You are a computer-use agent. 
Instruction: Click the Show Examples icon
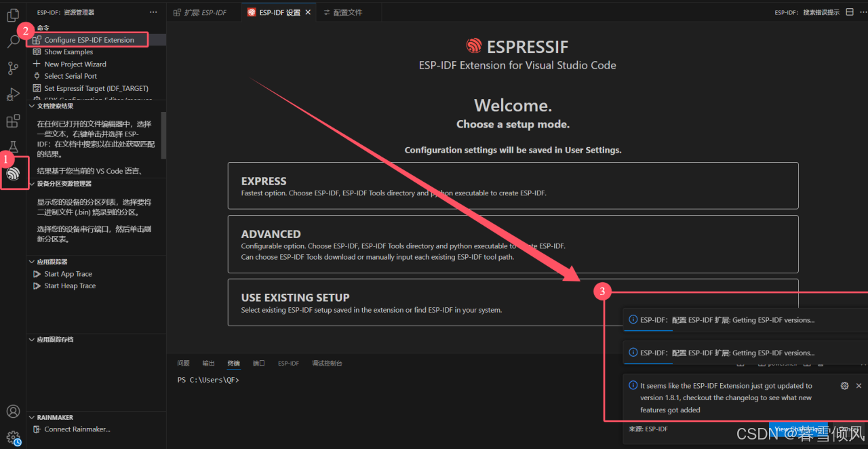click(37, 52)
